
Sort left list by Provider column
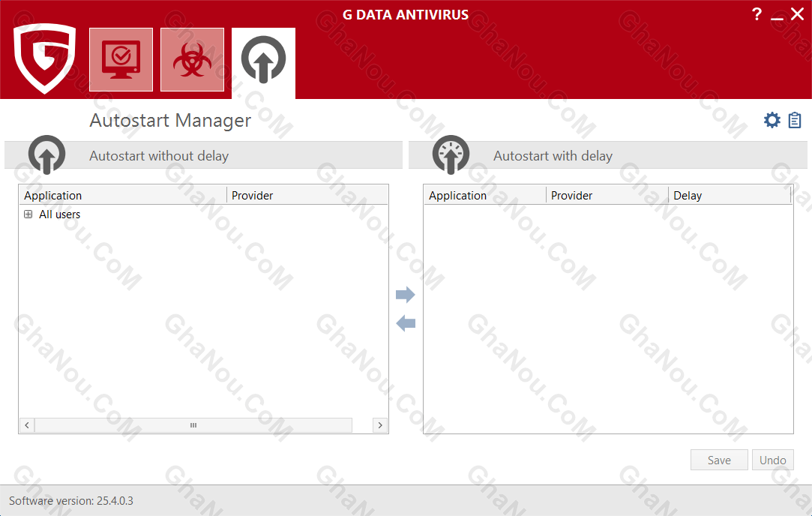point(307,195)
